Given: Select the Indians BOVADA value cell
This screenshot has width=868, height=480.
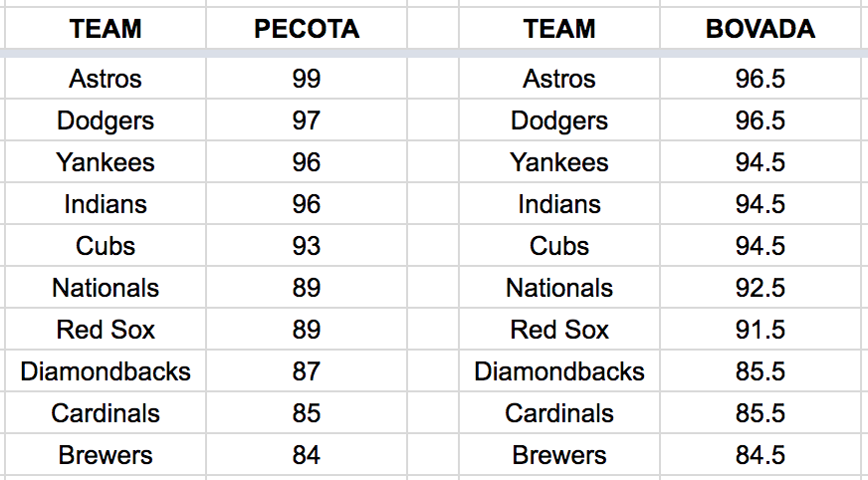Looking at the screenshot, I should point(760,204).
